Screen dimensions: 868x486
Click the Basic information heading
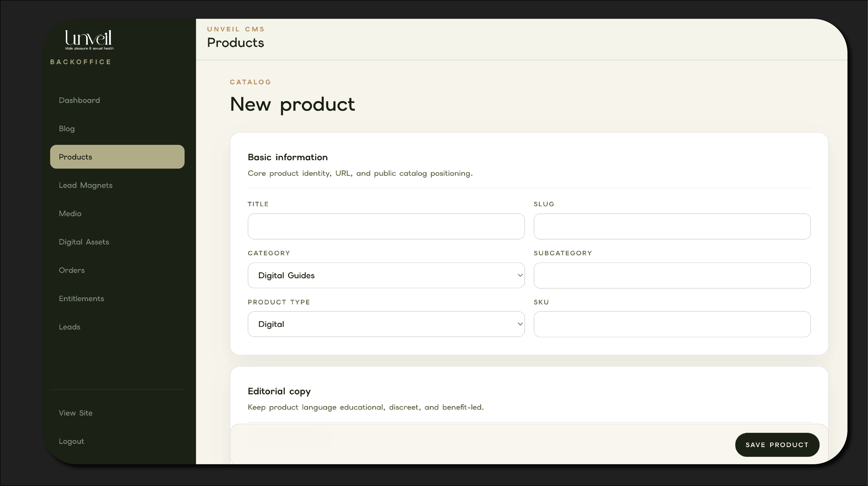point(288,157)
